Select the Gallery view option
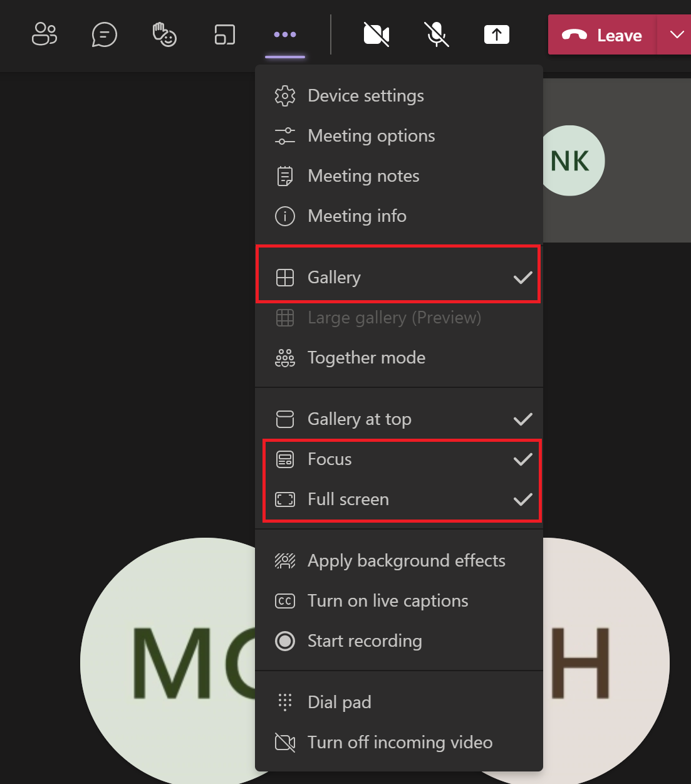The width and height of the screenshot is (691, 784). [x=334, y=277]
